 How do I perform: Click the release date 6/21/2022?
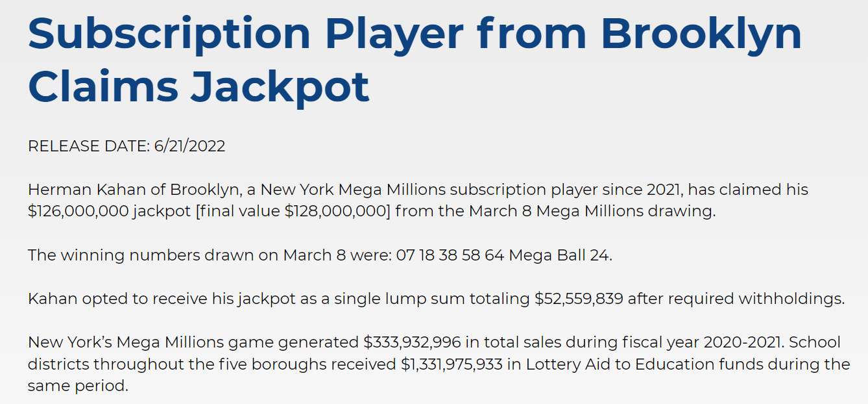[x=189, y=146]
